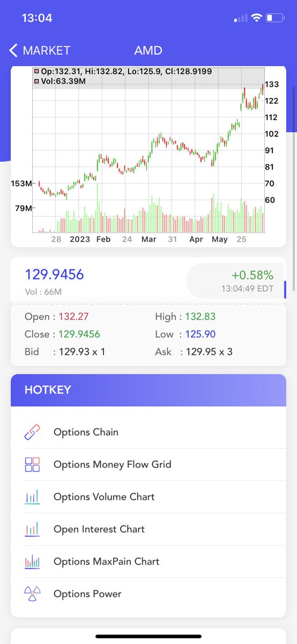This screenshot has height=644, width=297.
Task: Tap the Close value 129.9456
Action: tap(79, 334)
